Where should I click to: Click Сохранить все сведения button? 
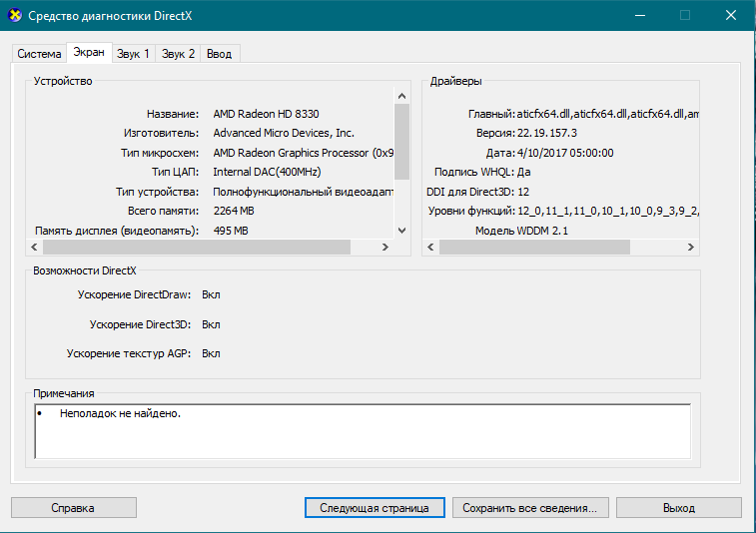pos(528,508)
